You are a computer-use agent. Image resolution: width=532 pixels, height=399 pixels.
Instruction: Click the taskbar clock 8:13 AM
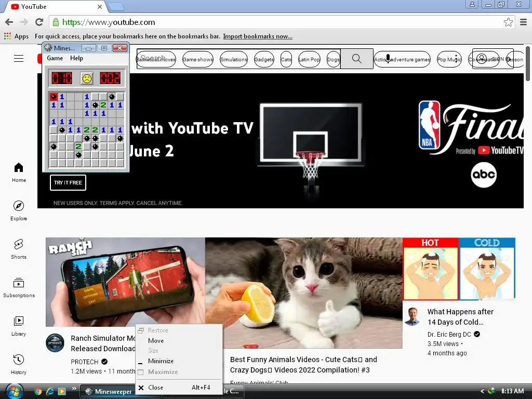pos(512,391)
